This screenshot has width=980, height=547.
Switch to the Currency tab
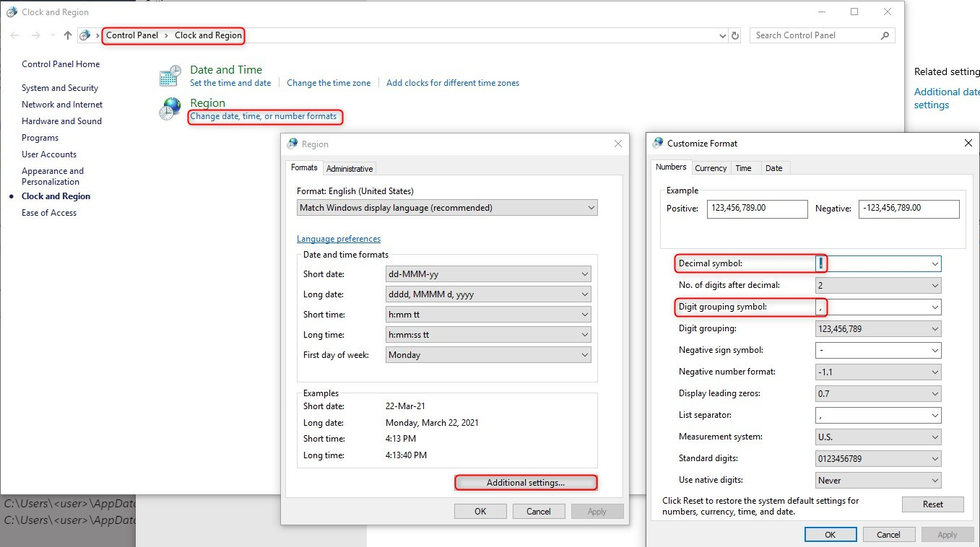point(711,167)
